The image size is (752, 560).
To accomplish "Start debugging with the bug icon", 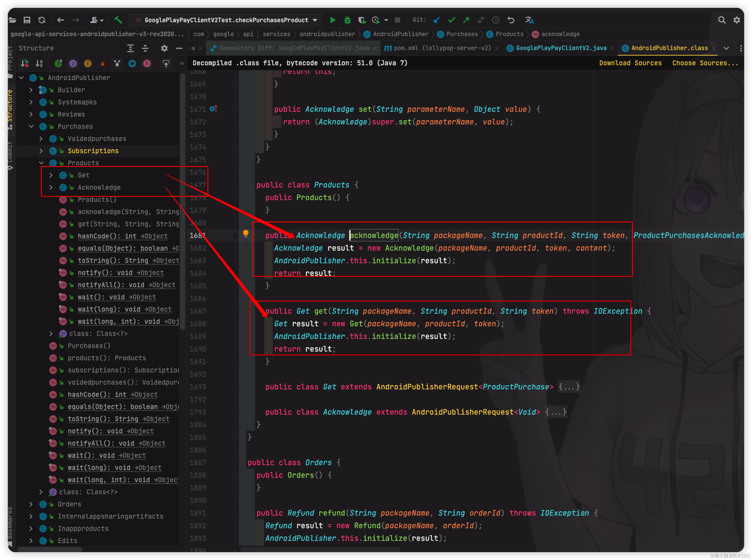I will point(347,20).
